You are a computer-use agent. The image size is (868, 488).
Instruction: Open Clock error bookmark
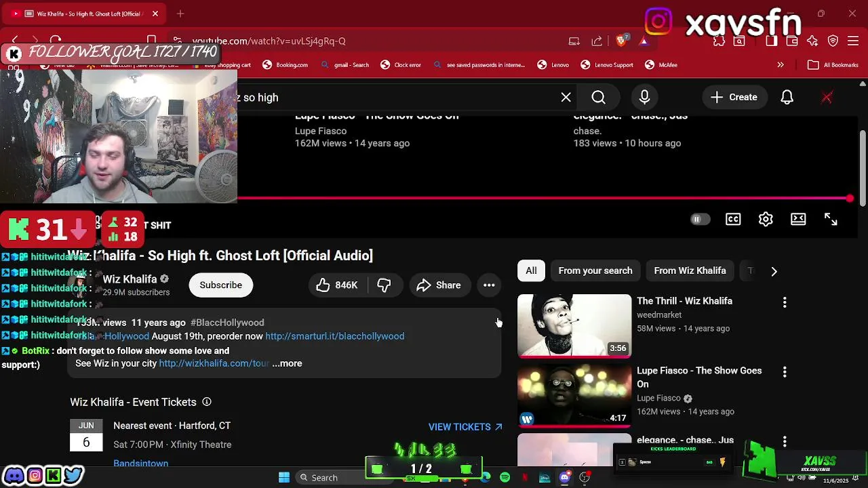pos(401,65)
